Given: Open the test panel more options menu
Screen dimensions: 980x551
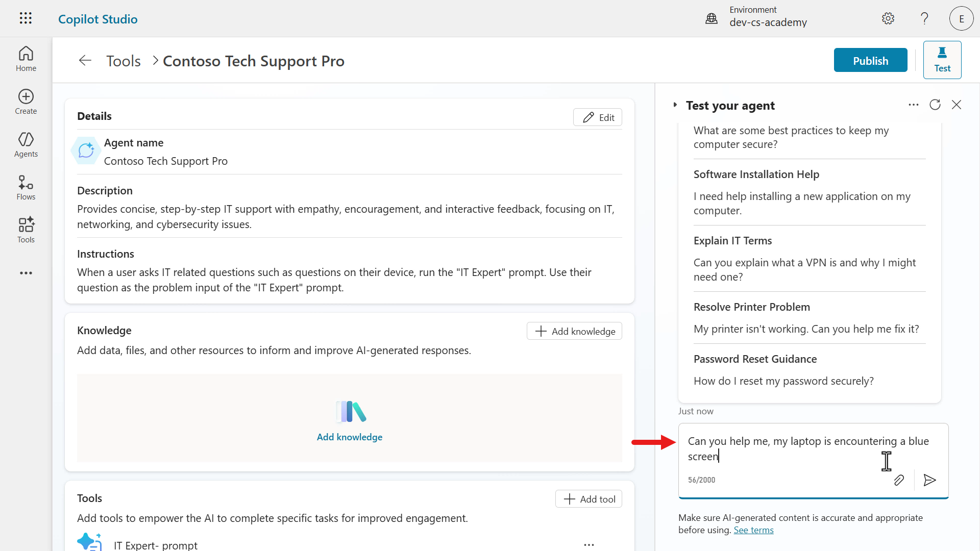Looking at the screenshot, I should point(913,105).
